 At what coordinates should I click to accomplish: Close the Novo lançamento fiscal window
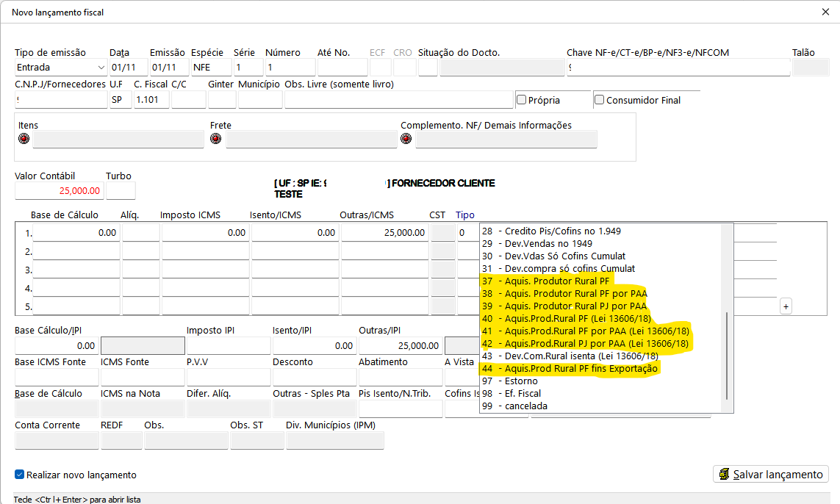point(825,12)
